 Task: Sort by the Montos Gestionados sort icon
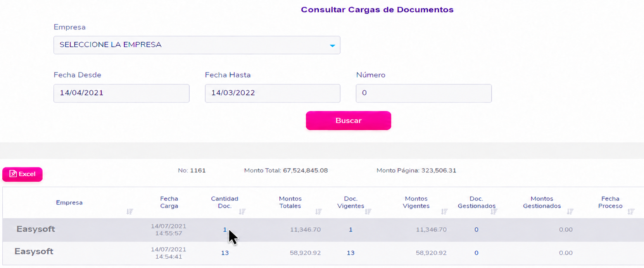570,211
